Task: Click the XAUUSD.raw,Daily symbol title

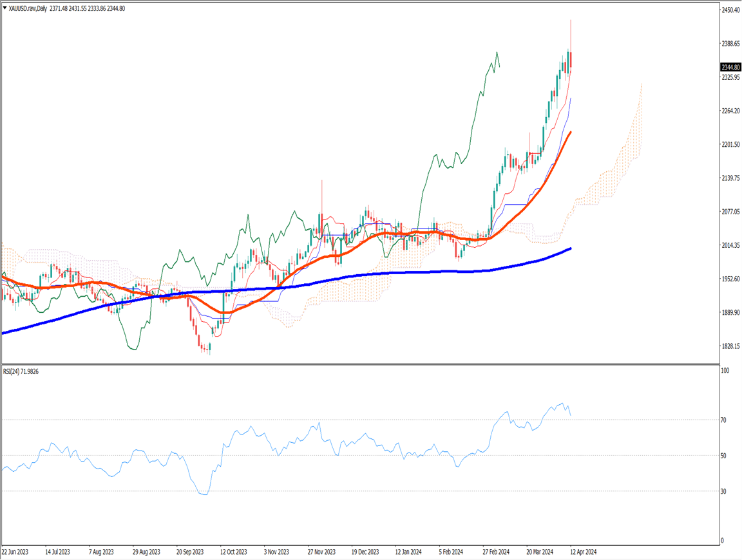Action: (30, 8)
